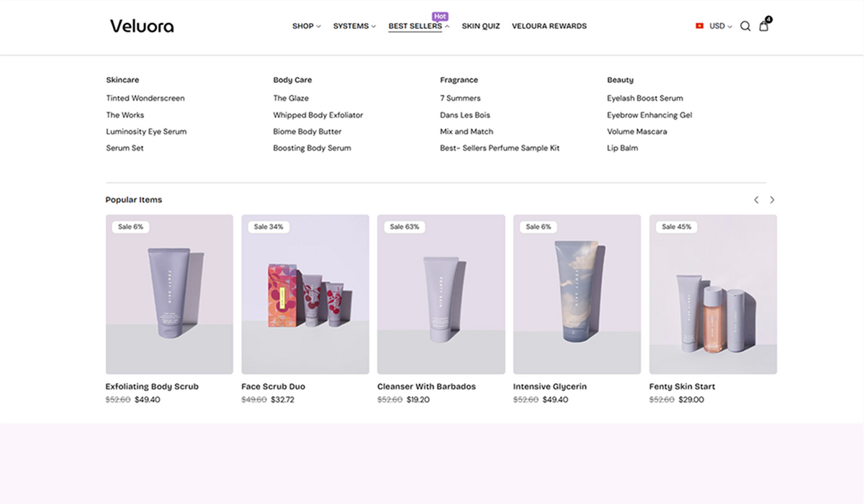Open the Face Scrub Duo product image
Image resolution: width=864 pixels, height=504 pixels.
(305, 294)
